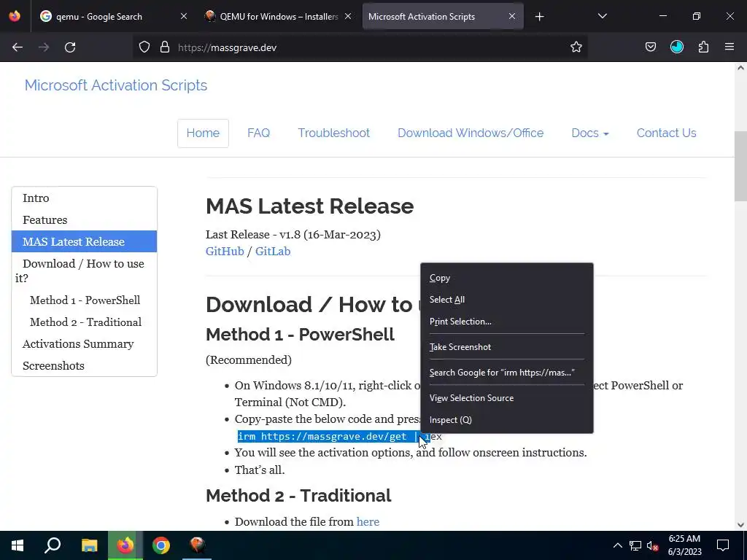The height and width of the screenshot is (560, 747).
Task: Open the clock showing 6:25 AM
Action: pyautogui.click(x=684, y=545)
